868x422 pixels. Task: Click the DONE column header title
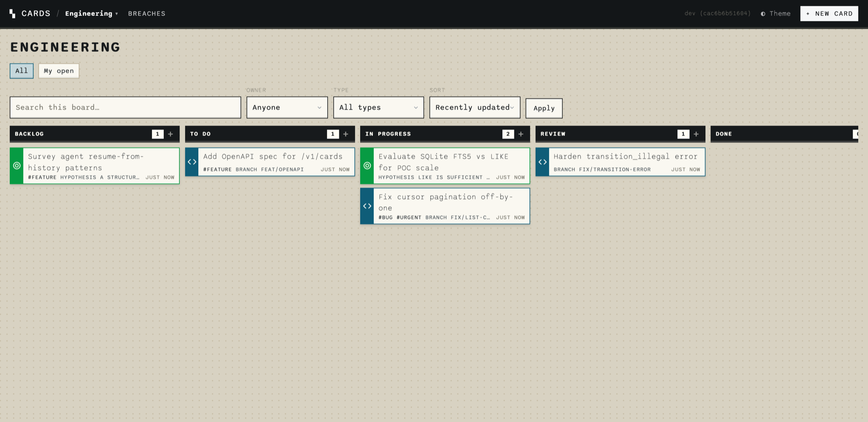click(723, 134)
